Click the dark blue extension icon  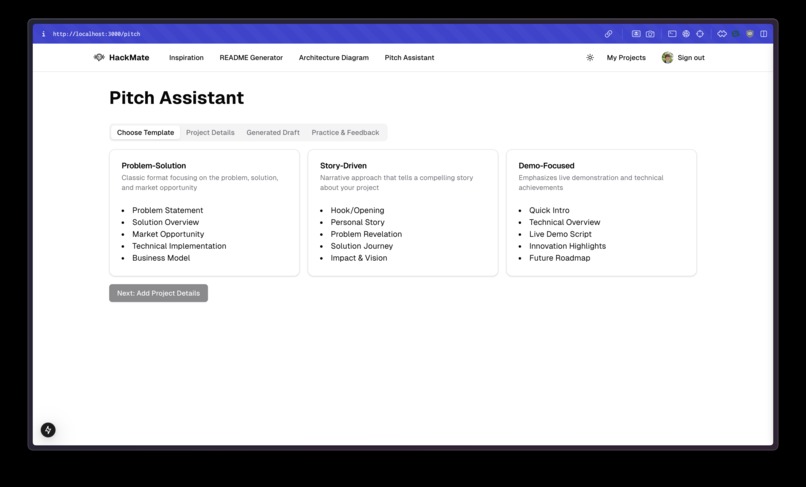[736, 34]
